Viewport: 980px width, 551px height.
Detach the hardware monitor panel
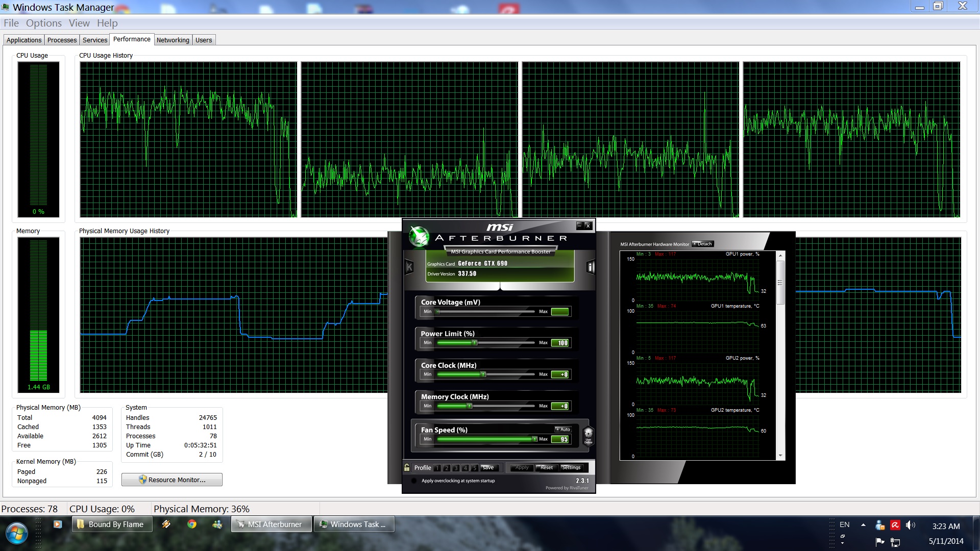point(703,244)
